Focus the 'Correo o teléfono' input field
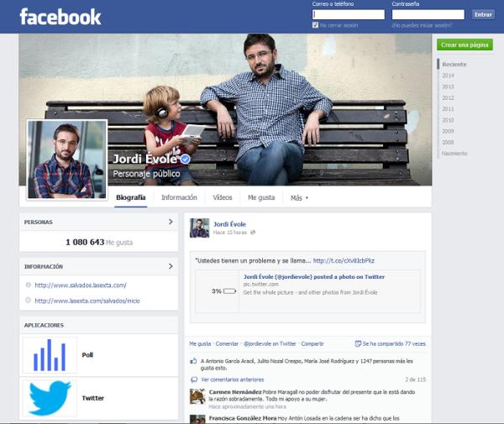504x424 pixels. click(x=348, y=14)
